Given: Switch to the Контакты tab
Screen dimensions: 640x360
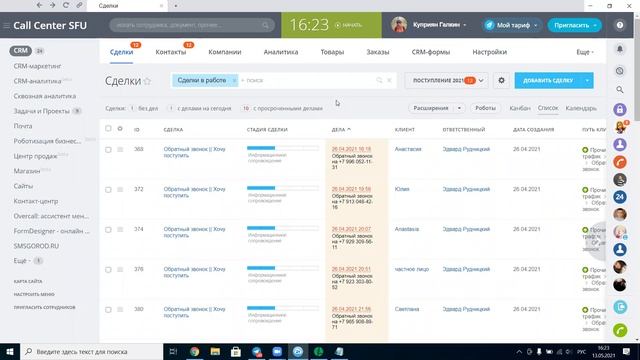Looking at the screenshot, I should [x=171, y=52].
